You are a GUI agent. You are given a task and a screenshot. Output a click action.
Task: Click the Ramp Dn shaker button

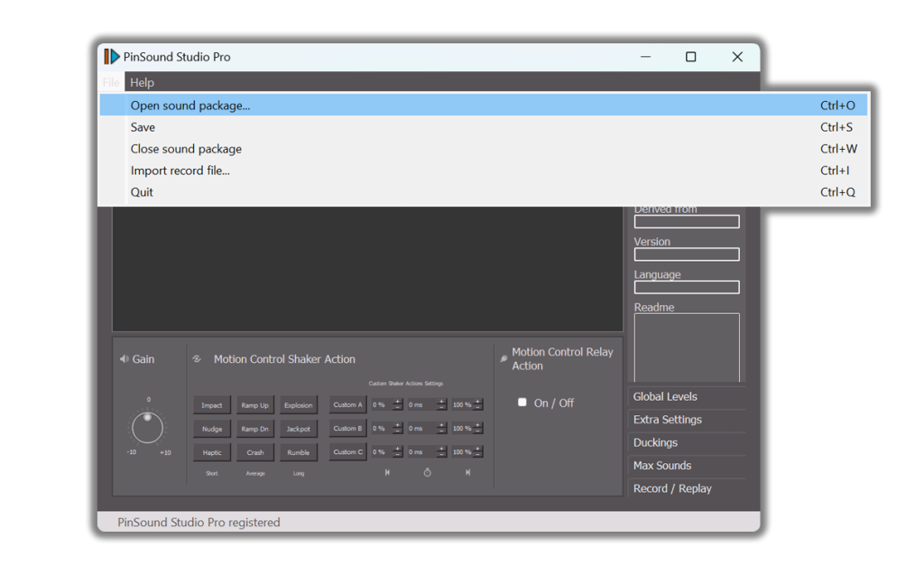tap(255, 429)
